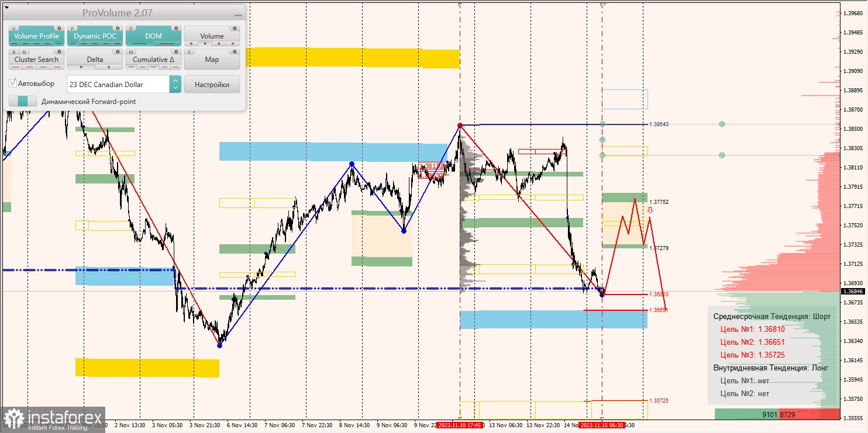Click the red dot sub-toggle under Delta
Viewport: 868px width, 433px height.
click(109, 67)
